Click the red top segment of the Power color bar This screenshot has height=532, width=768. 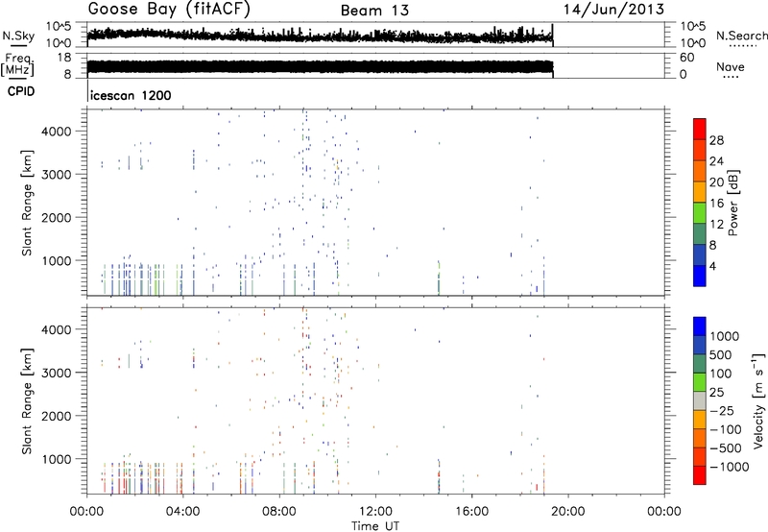(x=700, y=129)
